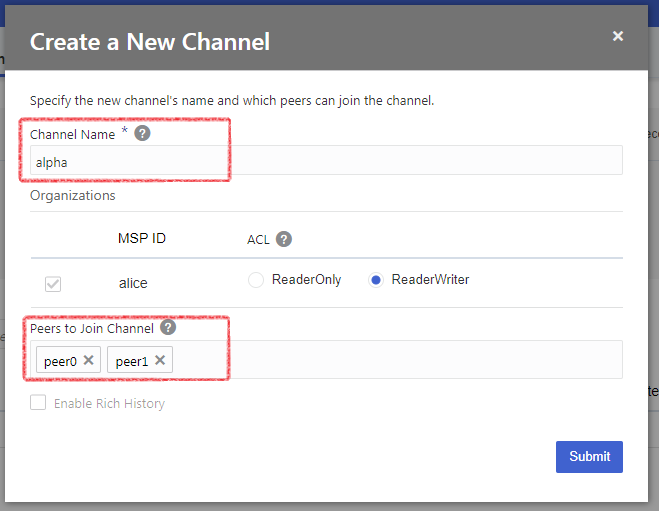Select the ReaderWriter ACL option

[376, 280]
